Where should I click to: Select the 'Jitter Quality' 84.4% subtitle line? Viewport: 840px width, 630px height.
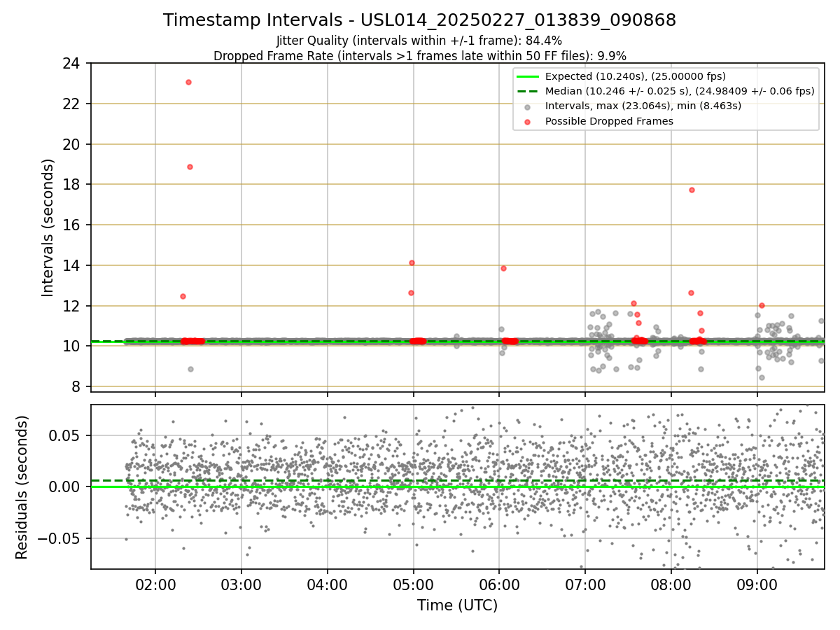point(419,41)
